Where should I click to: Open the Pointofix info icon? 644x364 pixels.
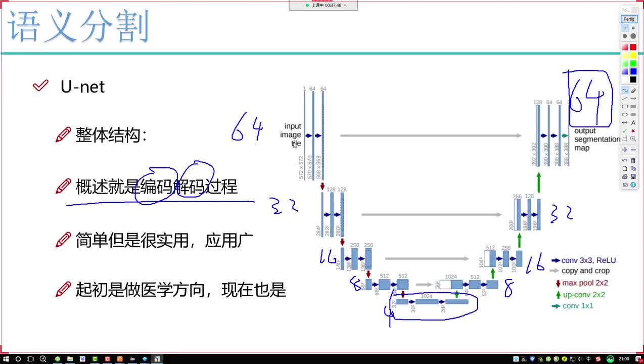tap(633, 185)
